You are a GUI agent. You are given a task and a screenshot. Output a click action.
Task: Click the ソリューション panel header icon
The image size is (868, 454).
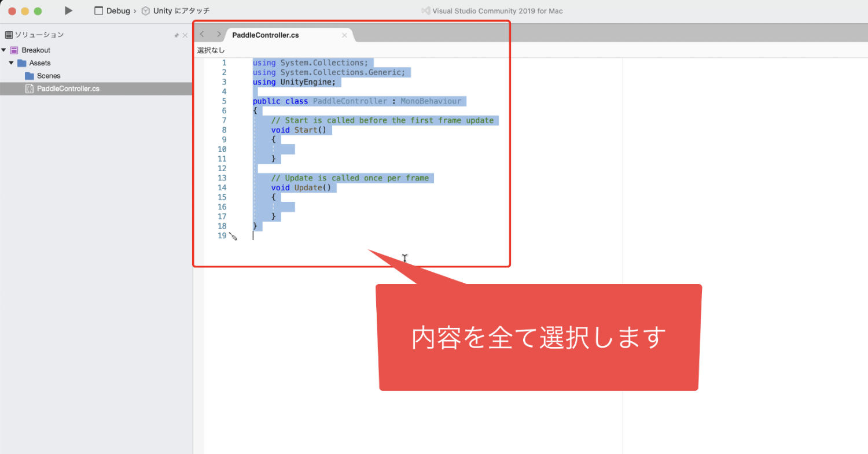pyautogui.click(x=9, y=35)
